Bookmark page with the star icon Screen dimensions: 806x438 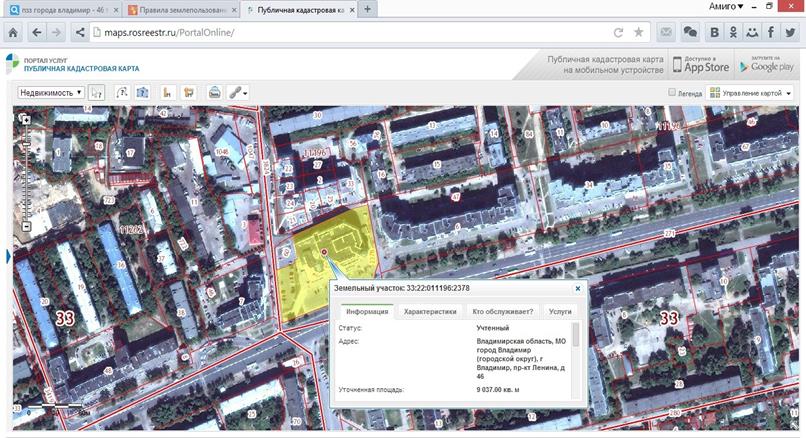[638, 32]
